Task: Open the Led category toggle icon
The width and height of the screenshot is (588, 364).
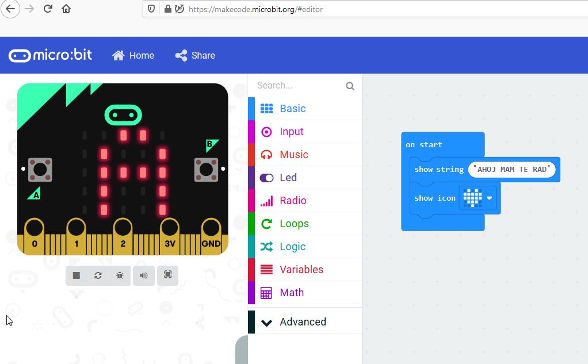Action: point(266,178)
